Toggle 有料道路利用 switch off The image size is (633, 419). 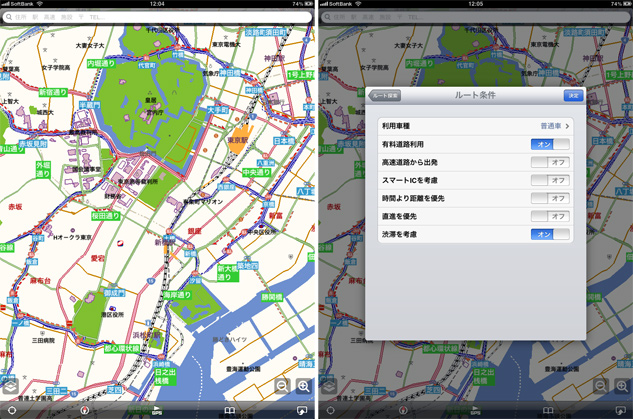pyautogui.click(x=550, y=144)
